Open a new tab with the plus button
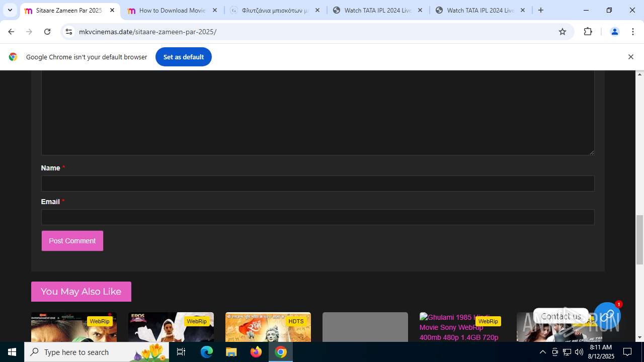 (x=541, y=10)
